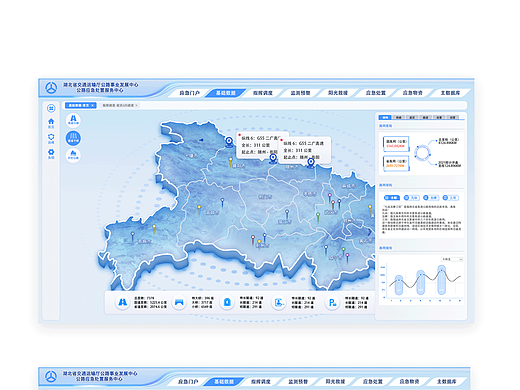Open 主数据库 tab in upper dashboard
The image size is (520, 390).
450,93
